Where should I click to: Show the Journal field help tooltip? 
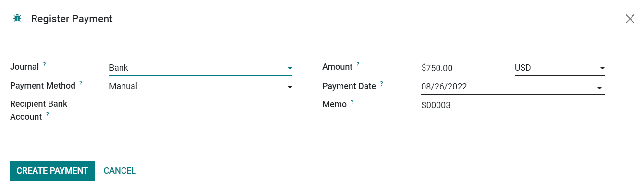pos(45,64)
